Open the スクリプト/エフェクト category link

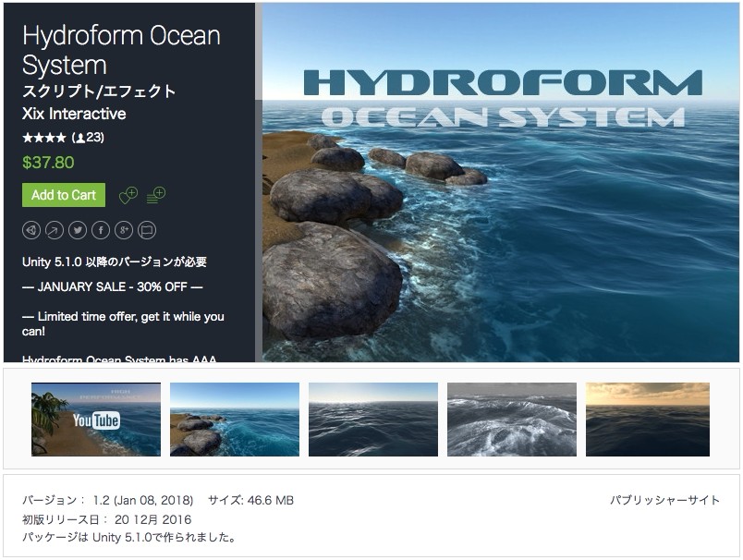click(99, 91)
